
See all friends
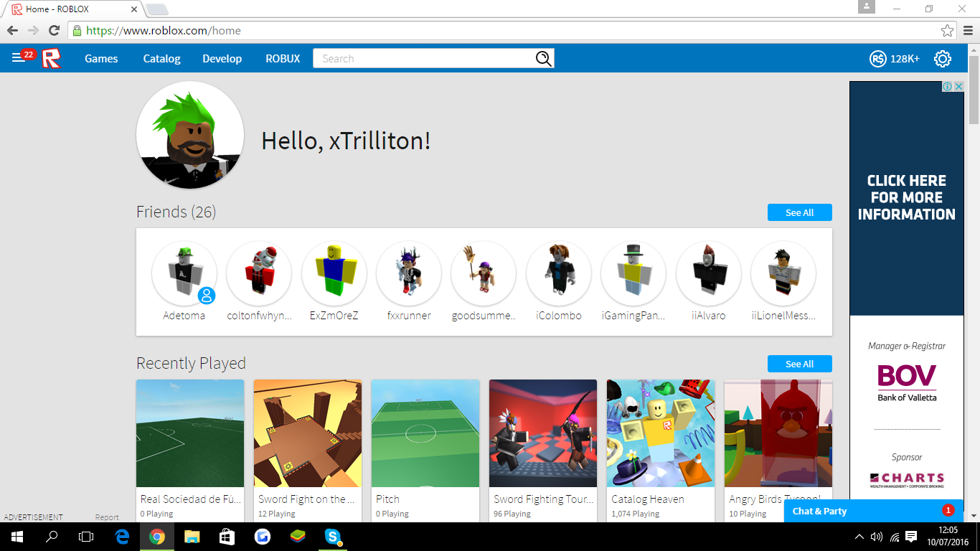(x=799, y=212)
